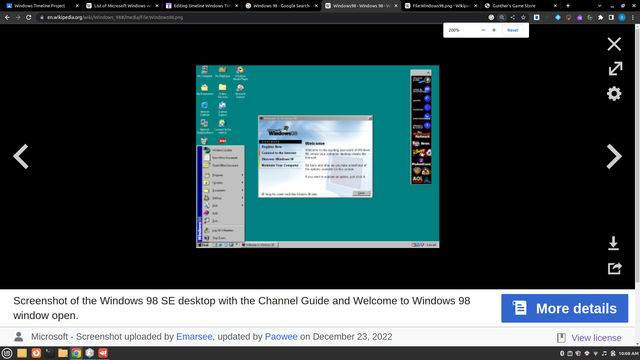
Task: Open the Files folder in taskbar
Action: click(63, 353)
